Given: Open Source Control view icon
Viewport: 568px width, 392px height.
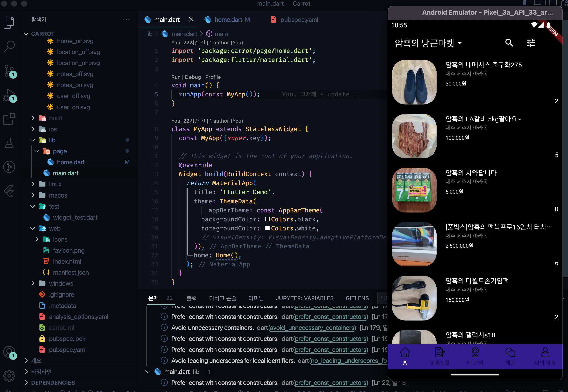Looking at the screenshot, I should click(9, 71).
